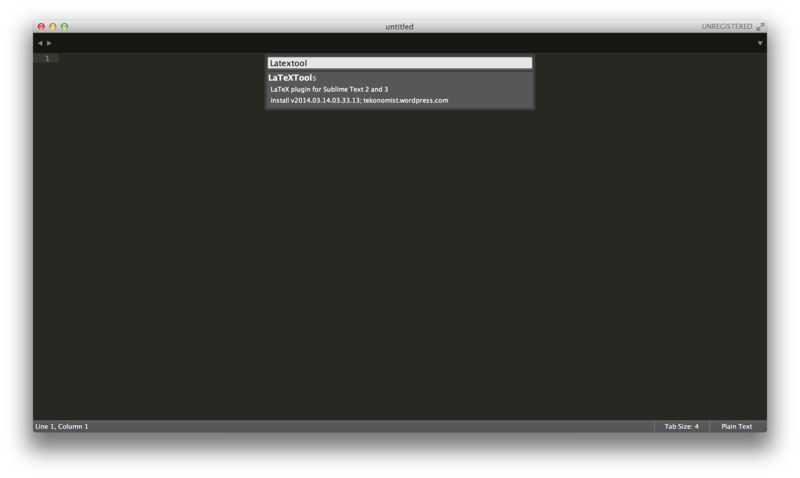Click the back tab navigation arrow

[x=40, y=43]
